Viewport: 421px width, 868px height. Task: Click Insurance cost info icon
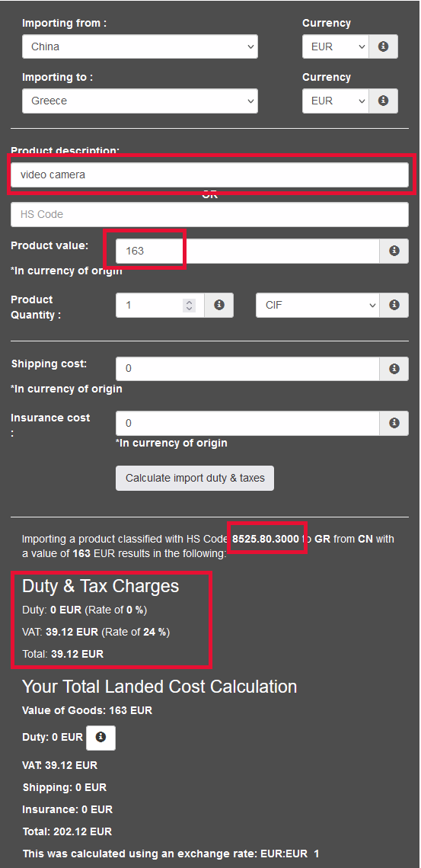coord(394,423)
